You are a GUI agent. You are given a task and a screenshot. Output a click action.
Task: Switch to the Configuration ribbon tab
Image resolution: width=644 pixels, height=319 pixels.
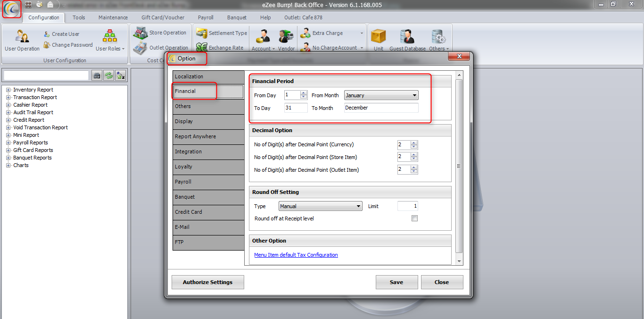(44, 17)
